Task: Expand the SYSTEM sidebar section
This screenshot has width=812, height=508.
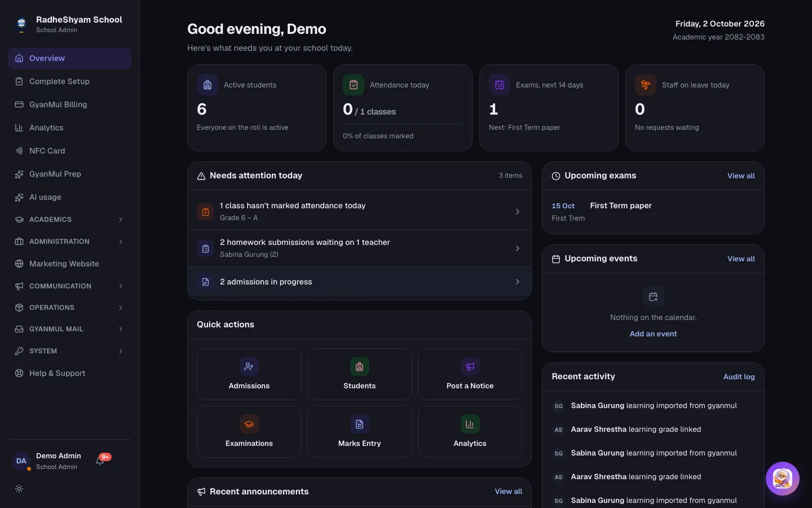Action: [x=70, y=351]
